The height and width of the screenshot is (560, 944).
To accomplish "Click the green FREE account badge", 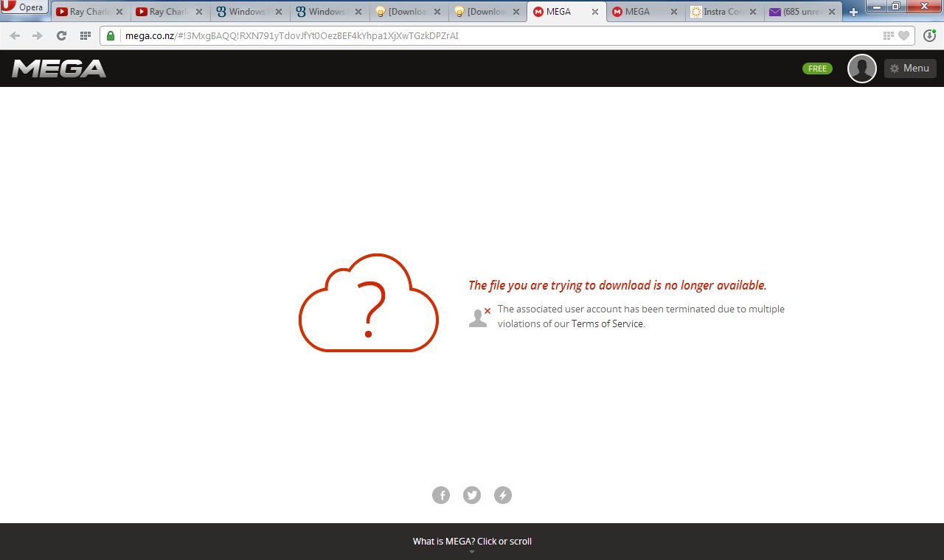I will coord(817,69).
